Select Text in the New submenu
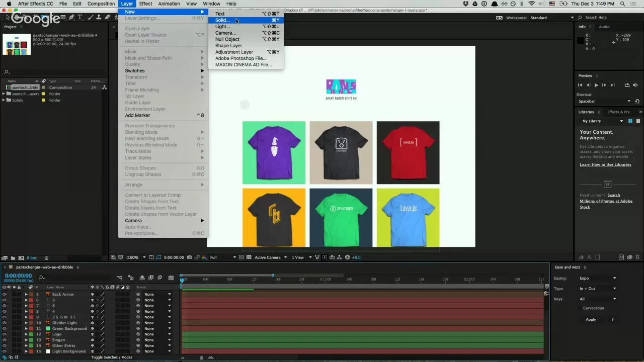The width and height of the screenshot is (644, 362). tap(246, 14)
